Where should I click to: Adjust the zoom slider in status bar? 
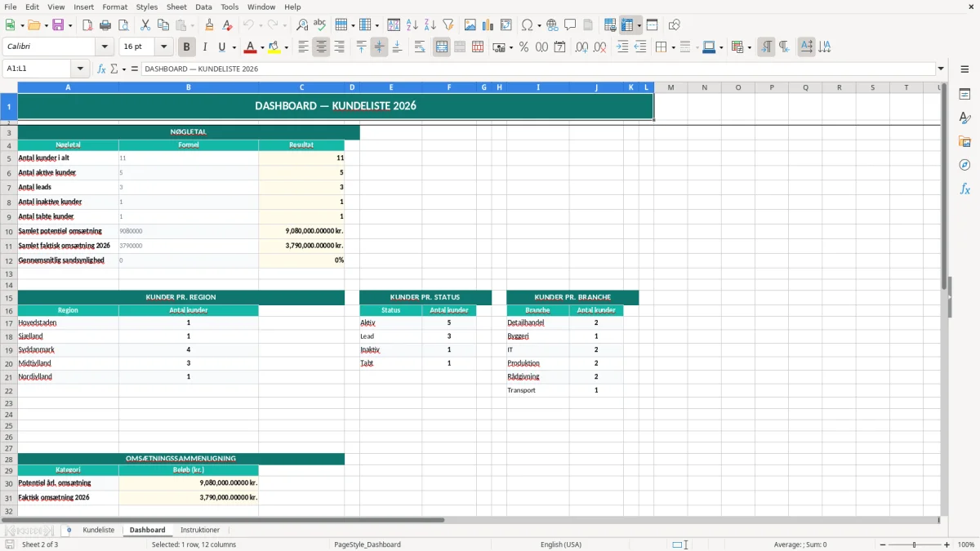914,544
